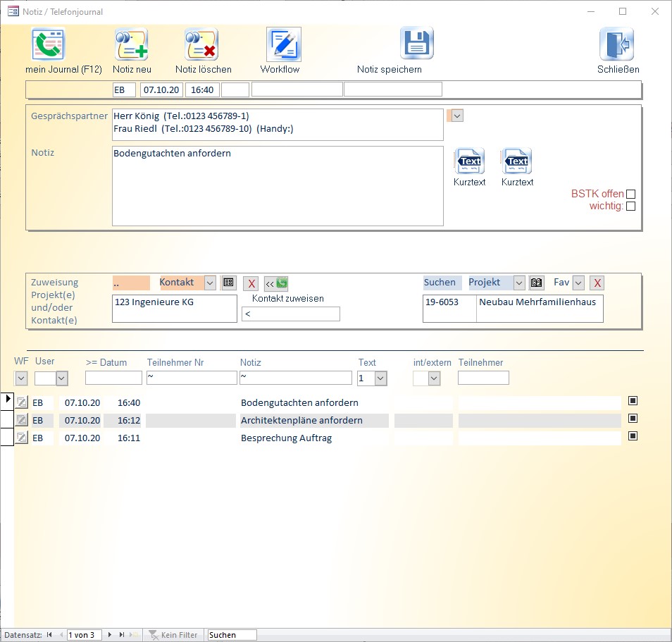
Task: Toggle the square marker on Bodengutachten row
Action: [633, 401]
